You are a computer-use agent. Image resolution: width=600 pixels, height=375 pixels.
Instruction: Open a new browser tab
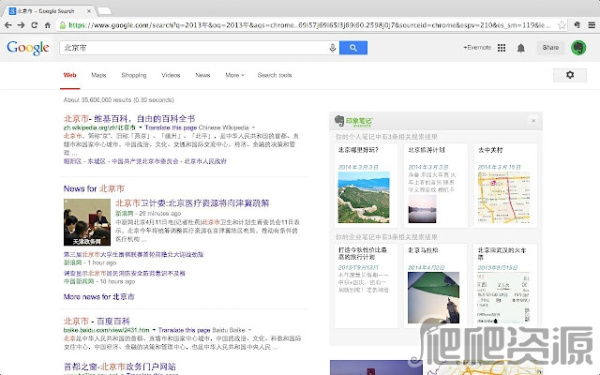104,11
